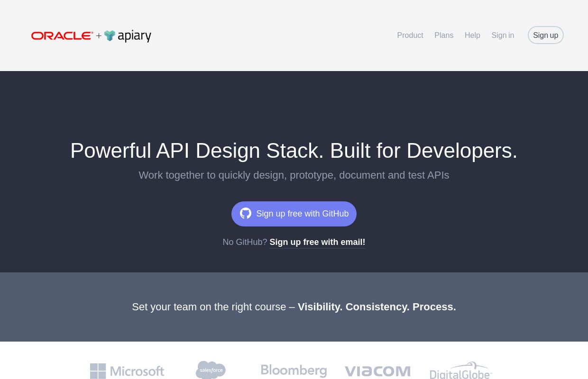The image size is (588, 379).
Task: Click the DigitalGlobe logo
Action: pyautogui.click(x=461, y=370)
